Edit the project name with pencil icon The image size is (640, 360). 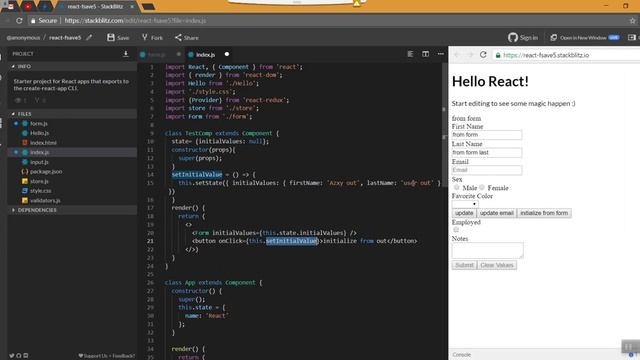pos(89,38)
